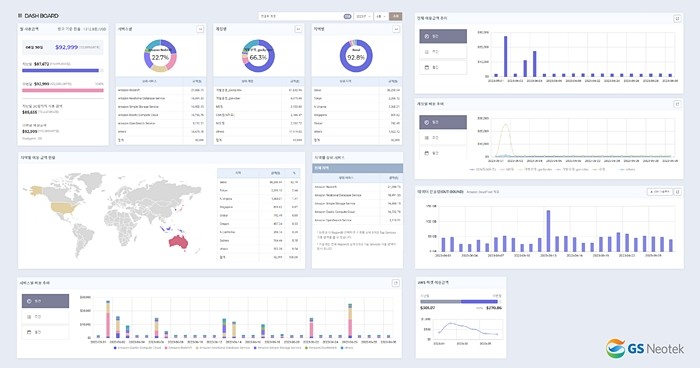This screenshot has height=368, width=700.
Task: Toggle Amazon Redshift legend in bottom stacked chart
Action: tap(179, 347)
